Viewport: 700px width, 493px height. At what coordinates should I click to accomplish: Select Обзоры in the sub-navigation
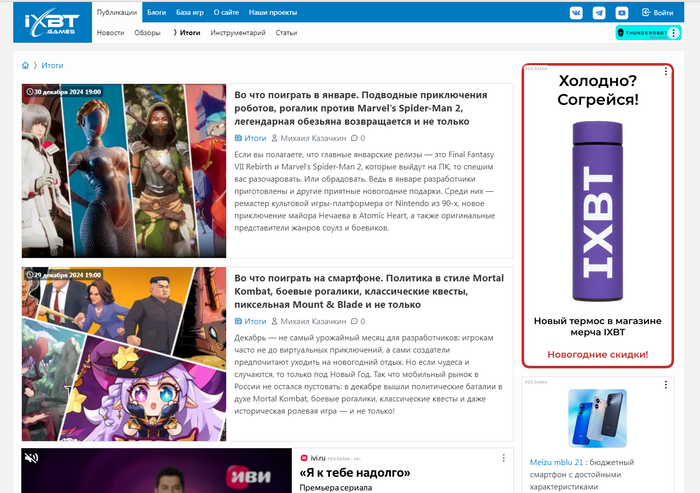coord(147,33)
